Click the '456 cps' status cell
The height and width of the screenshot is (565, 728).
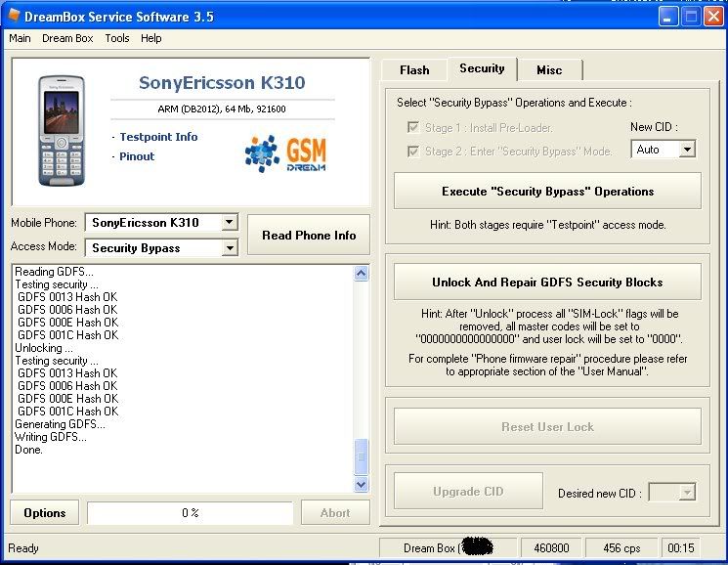(621, 548)
